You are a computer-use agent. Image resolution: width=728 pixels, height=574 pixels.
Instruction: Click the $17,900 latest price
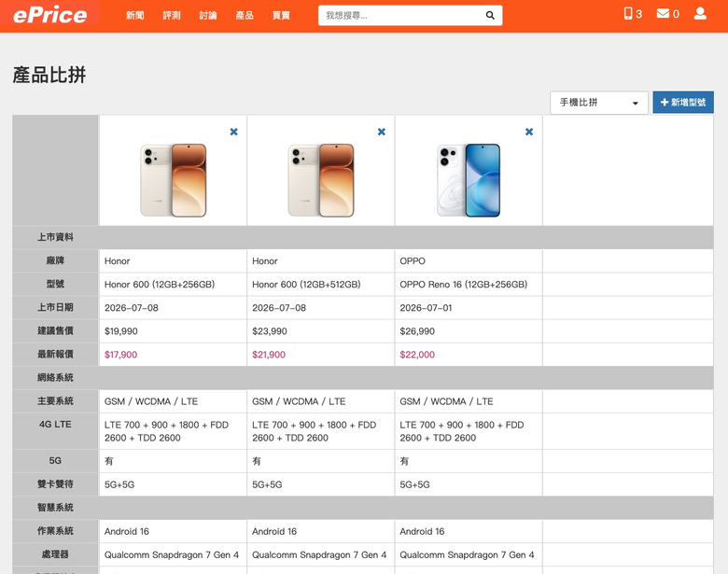[120, 355]
